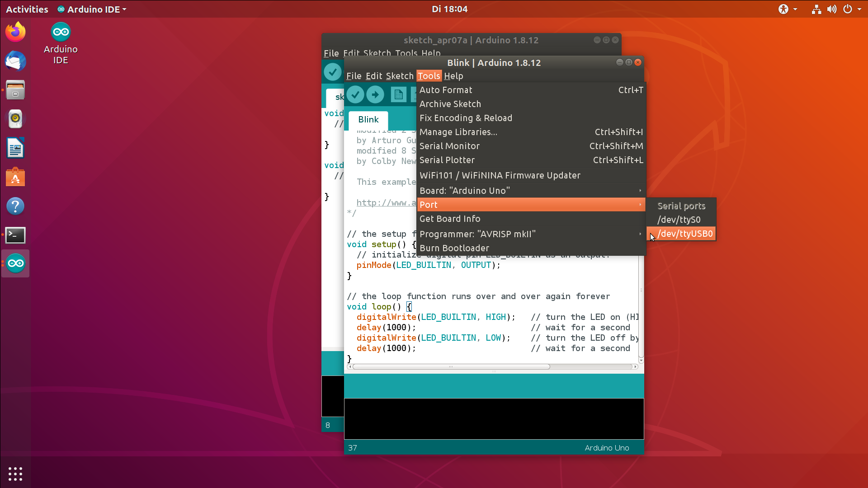This screenshot has height=488, width=868.
Task: Select /dev/ttyS0 serial port
Action: click(681, 220)
